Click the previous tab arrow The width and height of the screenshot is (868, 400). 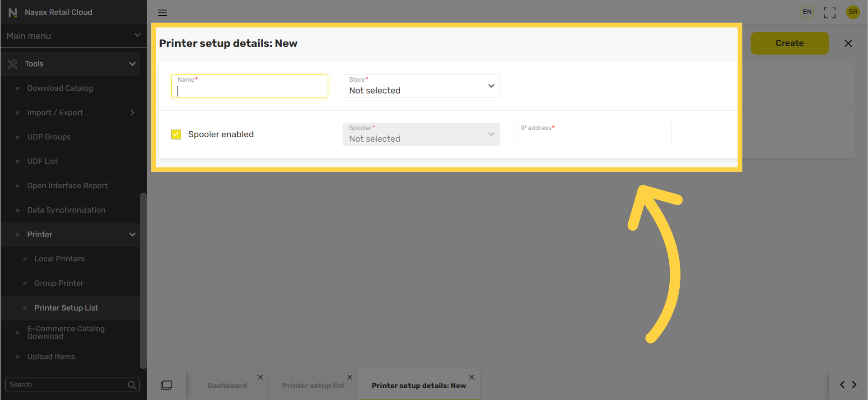[x=842, y=385]
